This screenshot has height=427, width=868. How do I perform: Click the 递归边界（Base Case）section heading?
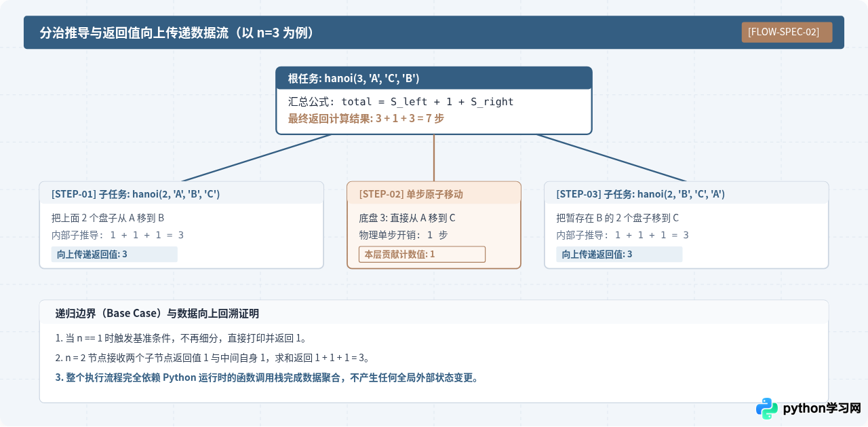click(x=157, y=314)
